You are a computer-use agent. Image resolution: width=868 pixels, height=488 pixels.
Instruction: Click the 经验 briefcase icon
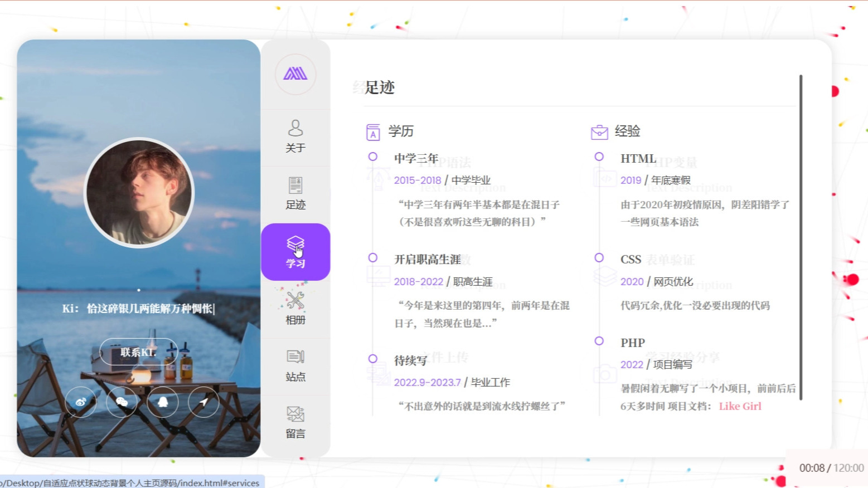pos(599,132)
